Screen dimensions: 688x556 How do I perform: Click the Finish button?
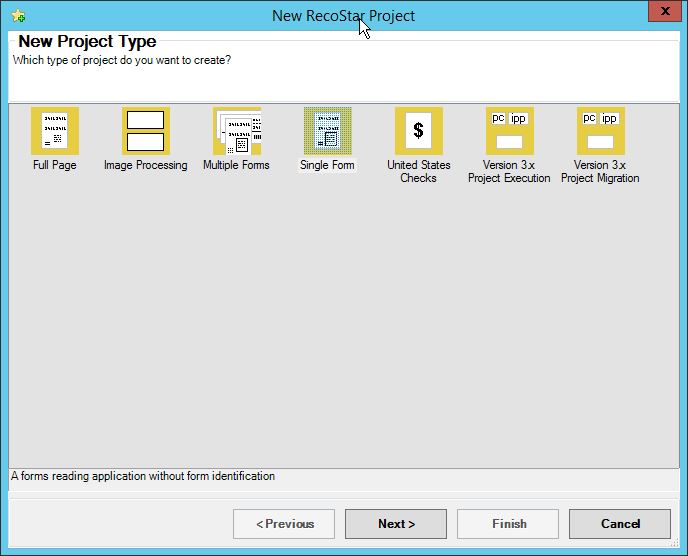[508, 524]
